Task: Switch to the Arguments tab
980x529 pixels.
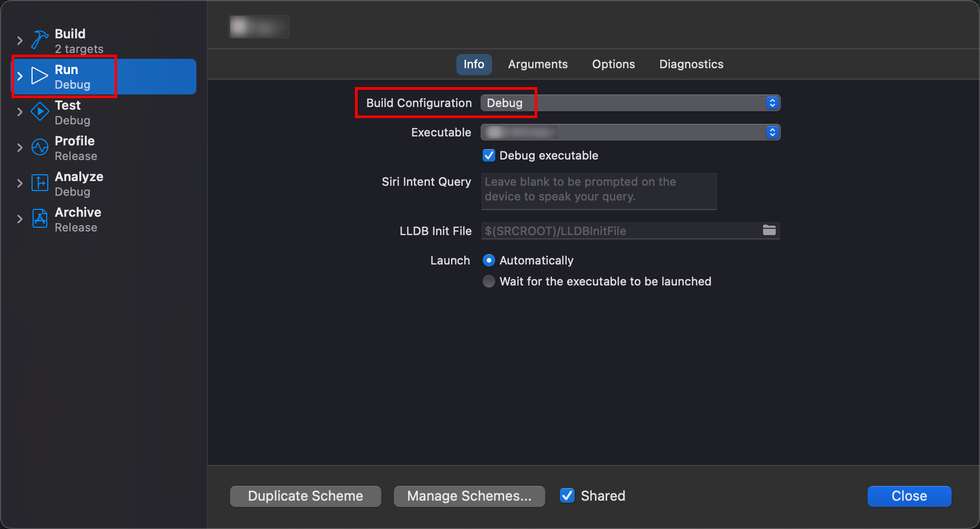Action: 537,64
